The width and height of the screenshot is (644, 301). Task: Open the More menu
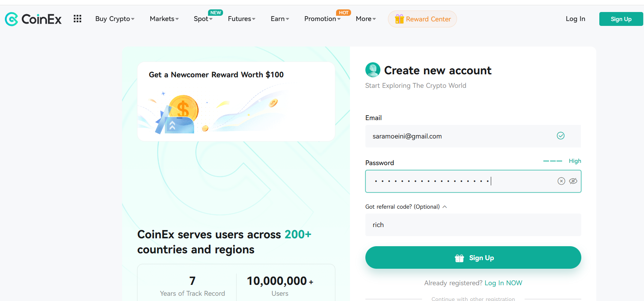pos(366,19)
